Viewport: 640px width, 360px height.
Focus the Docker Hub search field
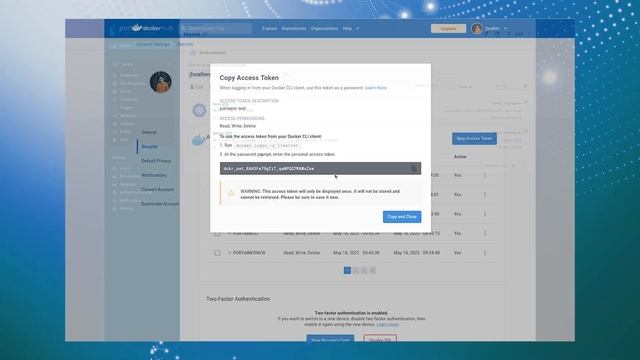(x=216, y=28)
